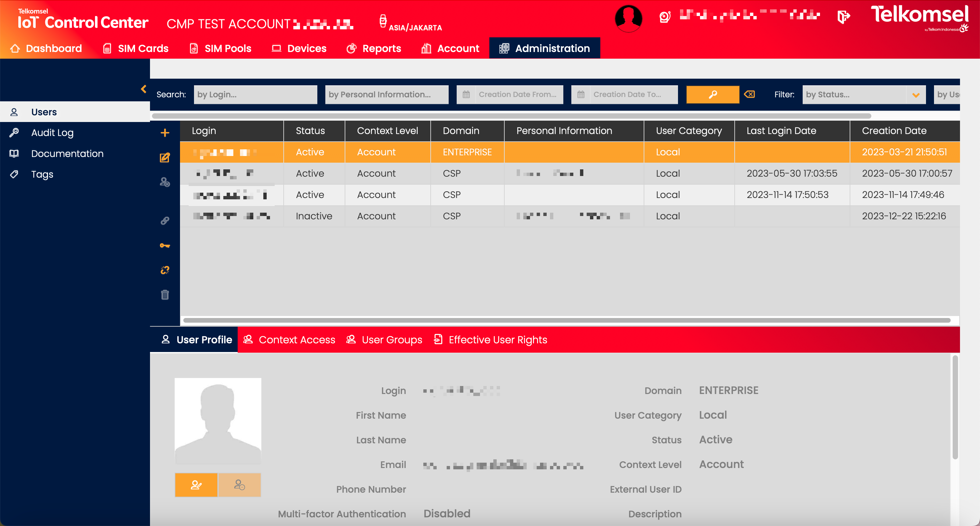Open notifications via the alarm bell icon
Viewport: 980px width, 526px height.
coord(666,17)
